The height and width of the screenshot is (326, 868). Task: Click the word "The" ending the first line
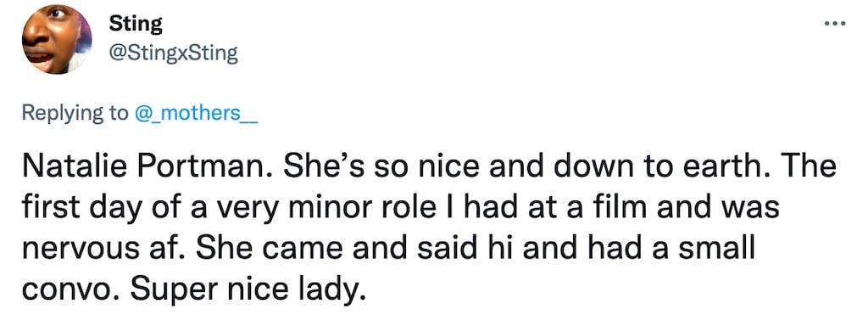(809, 167)
